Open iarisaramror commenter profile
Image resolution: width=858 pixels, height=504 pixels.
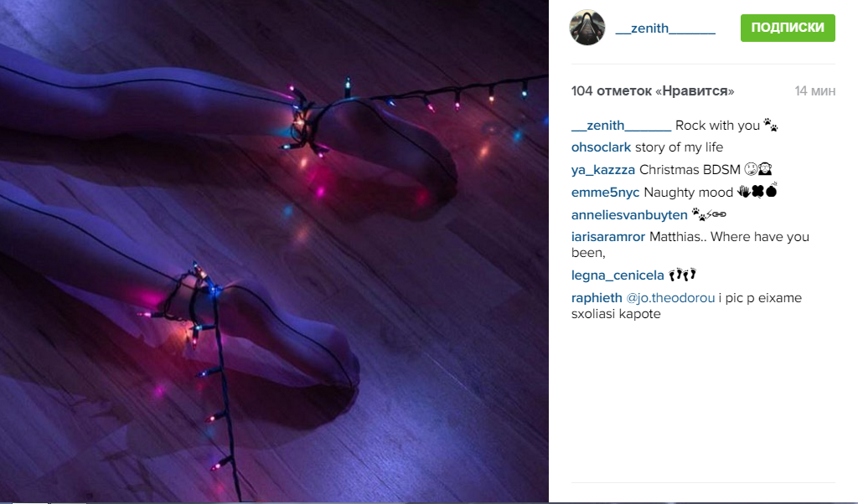point(608,237)
